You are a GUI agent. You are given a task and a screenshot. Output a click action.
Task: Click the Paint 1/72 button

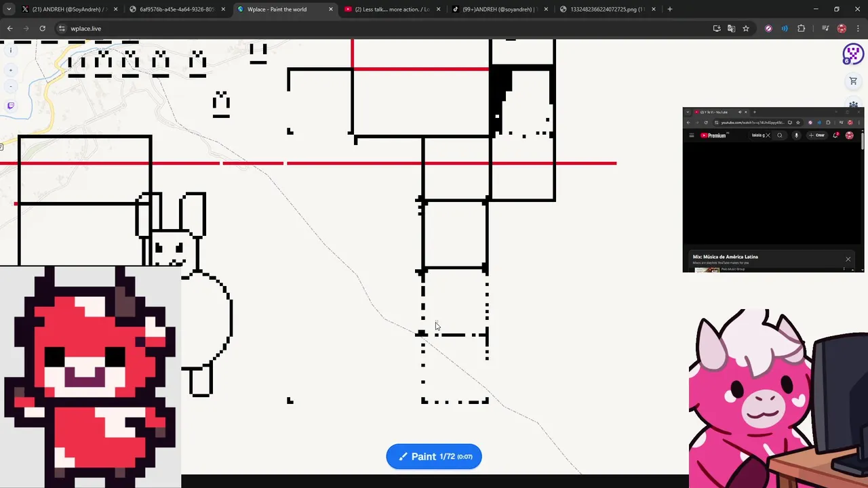(x=434, y=456)
